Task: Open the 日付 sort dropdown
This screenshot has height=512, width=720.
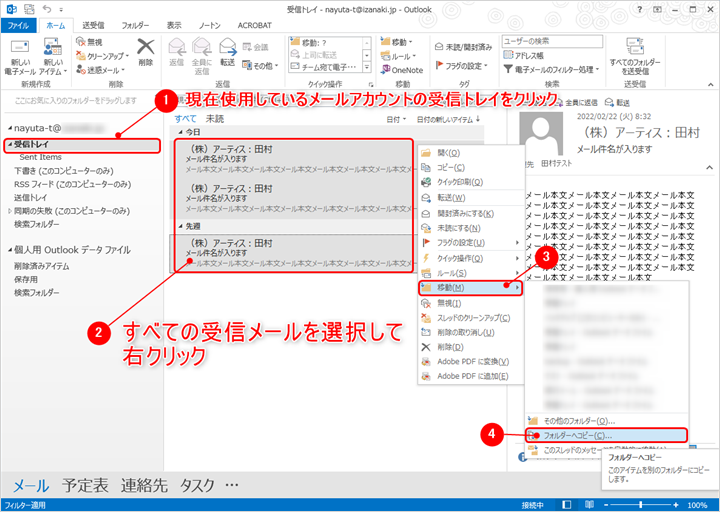Action: click(396, 119)
